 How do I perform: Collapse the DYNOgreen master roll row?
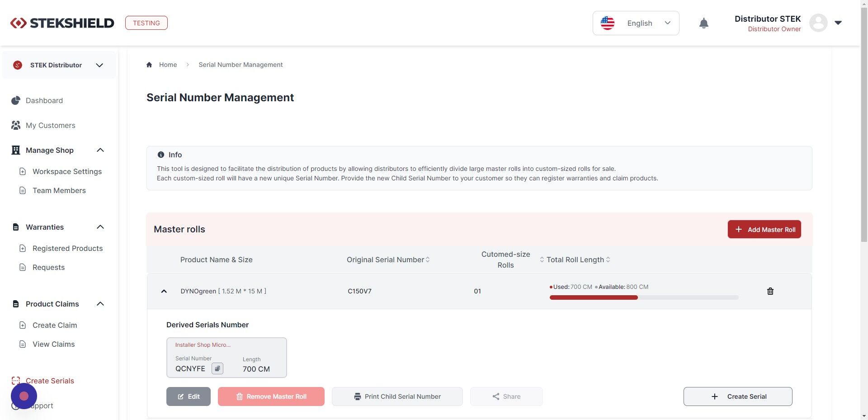[164, 291]
